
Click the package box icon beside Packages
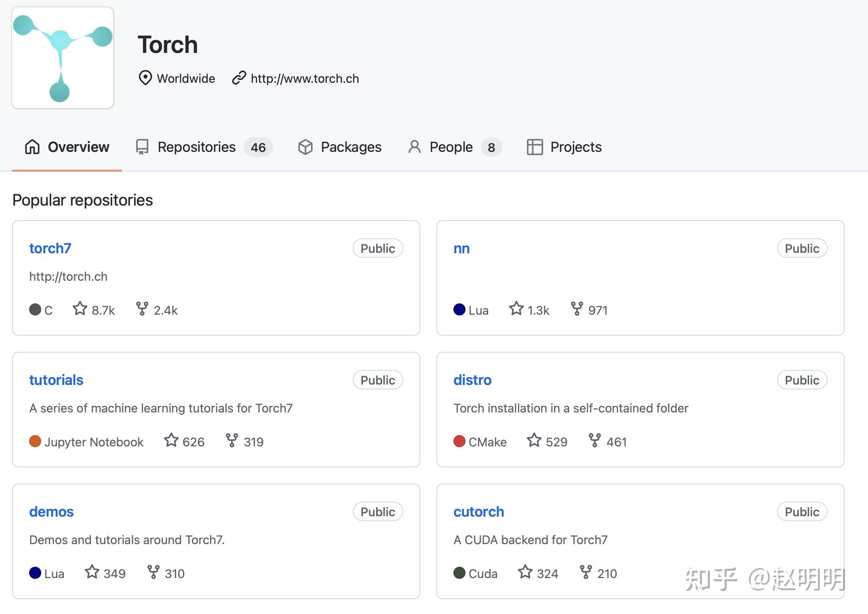pos(306,147)
